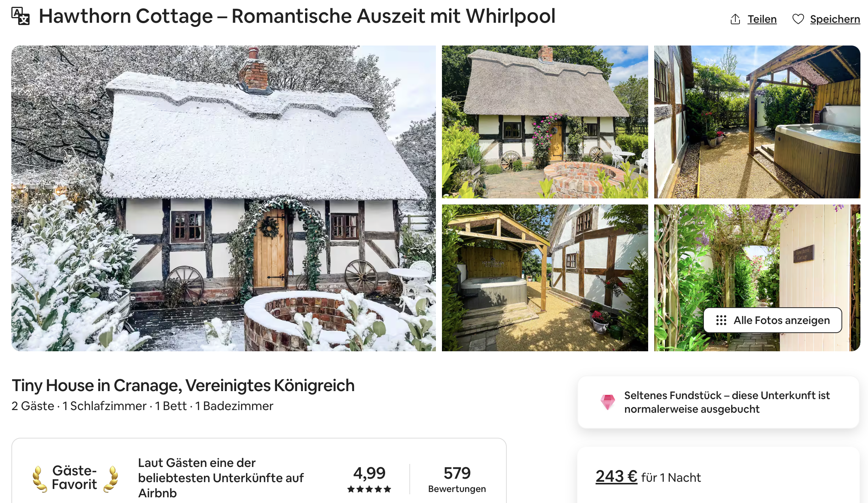This screenshot has width=868, height=503.
Task: Save listing with Speichern link
Action: [835, 19]
